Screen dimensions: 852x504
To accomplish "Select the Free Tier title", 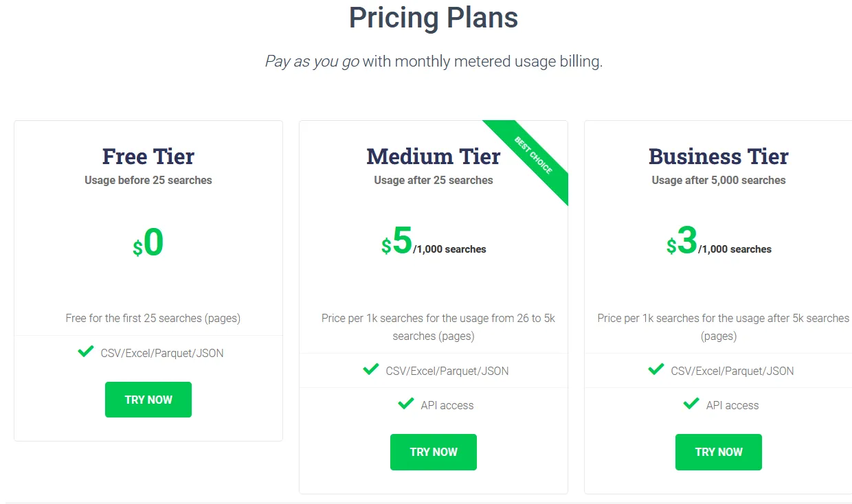I will [x=148, y=157].
